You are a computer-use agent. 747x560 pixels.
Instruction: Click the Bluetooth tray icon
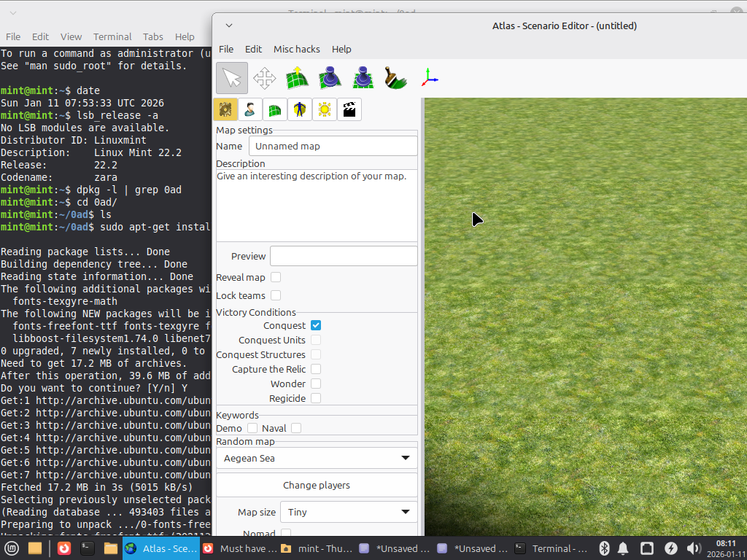604,548
